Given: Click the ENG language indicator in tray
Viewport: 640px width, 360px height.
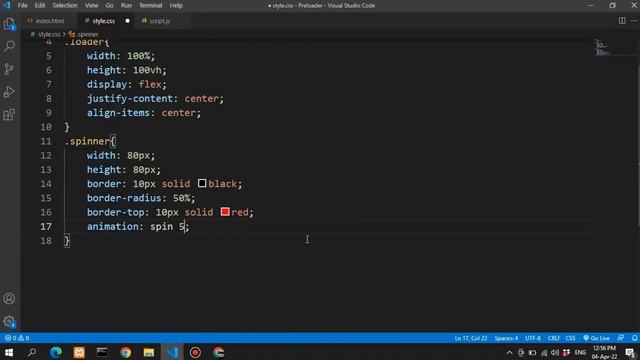Looking at the screenshot, I should (580, 353).
